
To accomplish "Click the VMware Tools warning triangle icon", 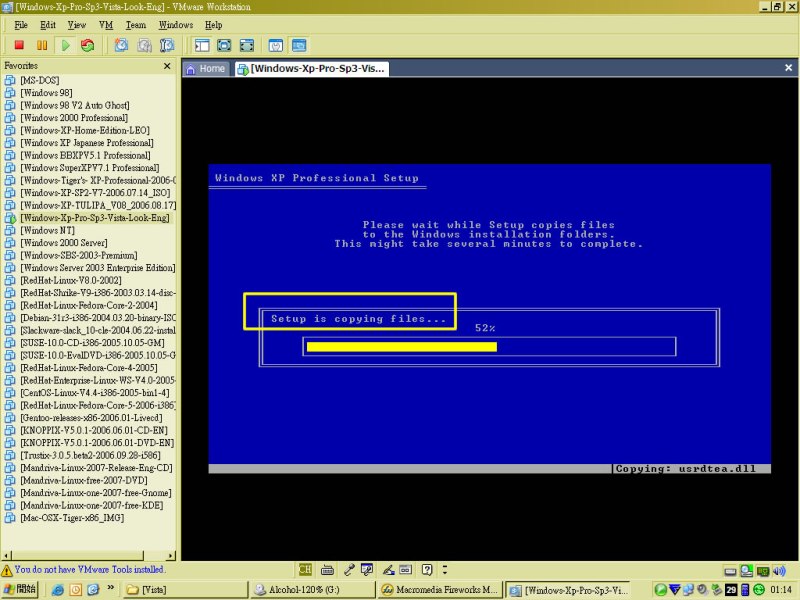I will [x=7, y=570].
